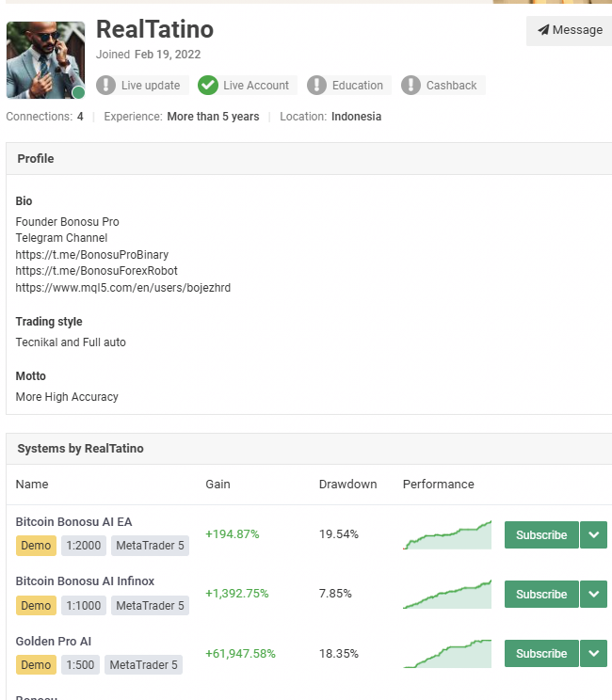Viewport: 612px width, 700px height.
Task: Open RealTatino's profile avatar picture
Action: point(45,58)
